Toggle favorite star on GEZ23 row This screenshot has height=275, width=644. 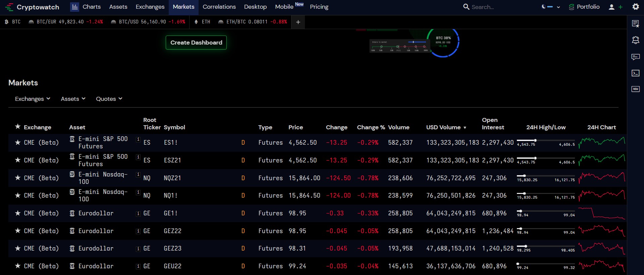(x=18, y=248)
